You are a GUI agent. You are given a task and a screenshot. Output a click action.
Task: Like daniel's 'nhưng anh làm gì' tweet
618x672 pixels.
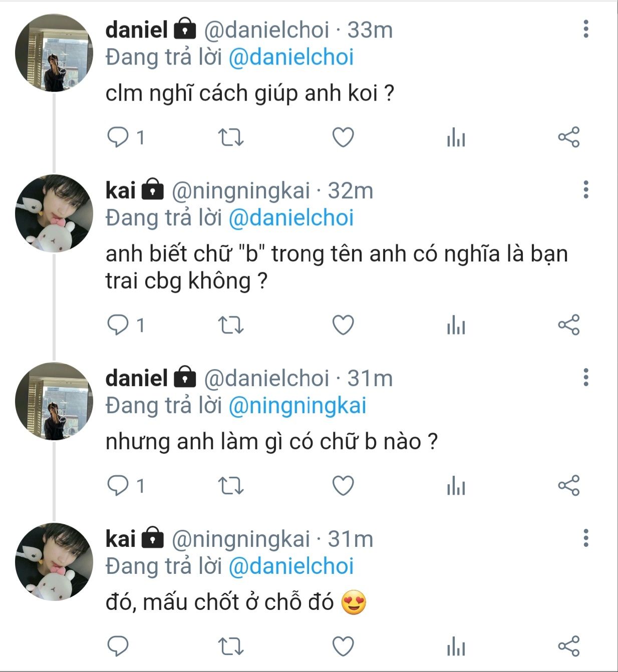coord(343,485)
